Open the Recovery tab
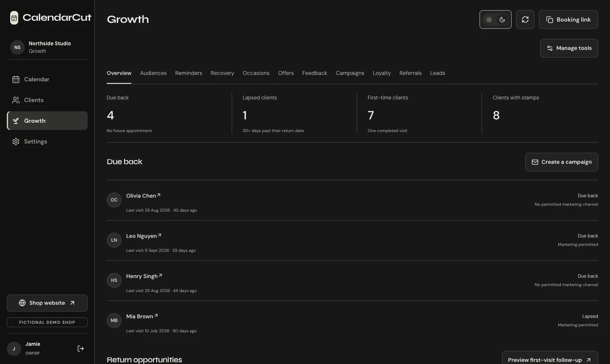The height and width of the screenshot is (364, 610). [x=222, y=73]
